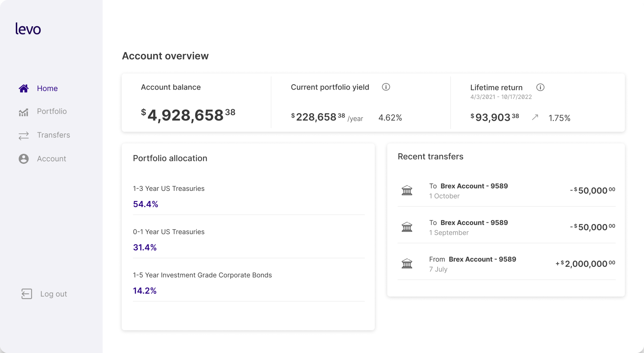
Task: Open info icon beside Current portfolio yield
Action: [386, 87]
